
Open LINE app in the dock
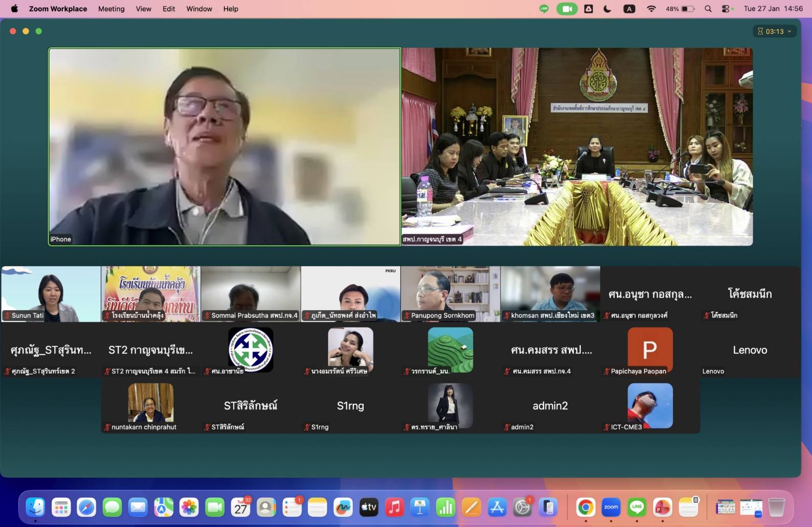(x=637, y=508)
